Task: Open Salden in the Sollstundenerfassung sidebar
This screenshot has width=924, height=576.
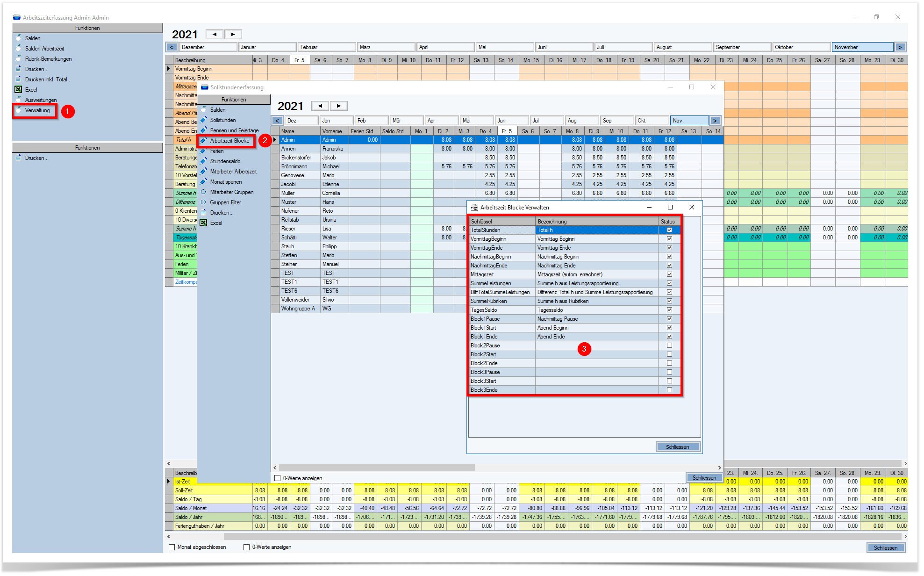Action: coord(218,110)
